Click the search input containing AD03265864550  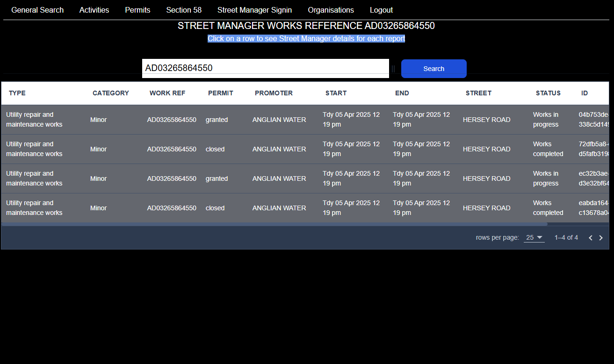tap(266, 68)
